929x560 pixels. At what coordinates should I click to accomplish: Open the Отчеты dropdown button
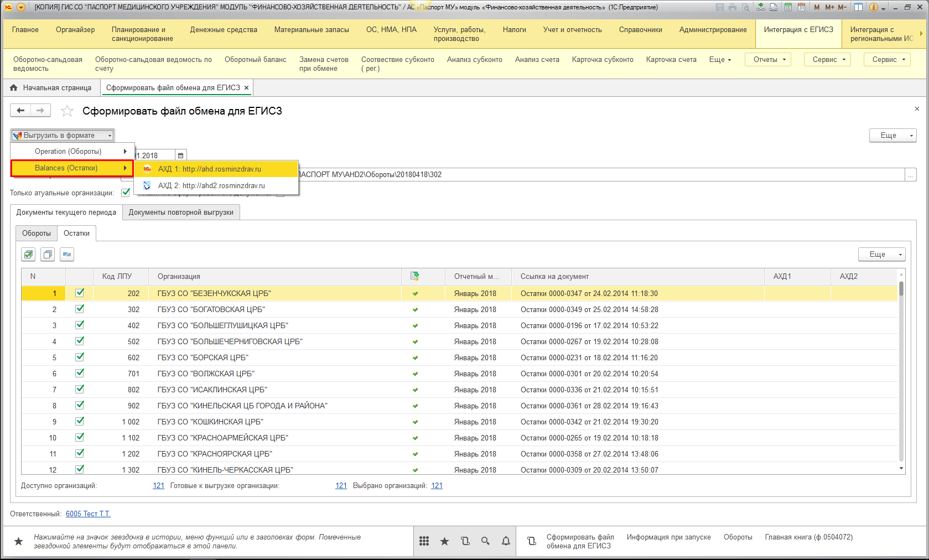click(x=768, y=60)
